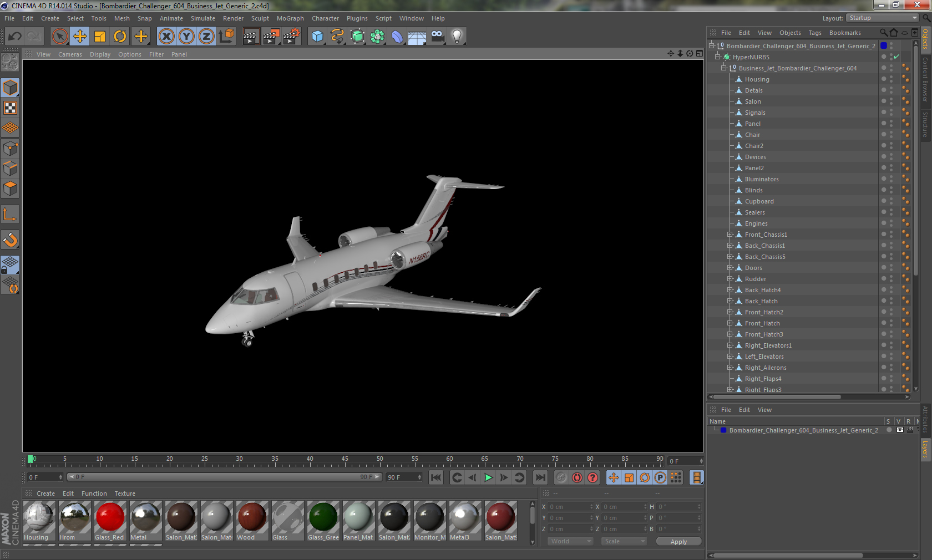Screen dimensions: 932x560
Task: Click the Coordinate System icon
Action: pyautogui.click(x=226, y=37)
